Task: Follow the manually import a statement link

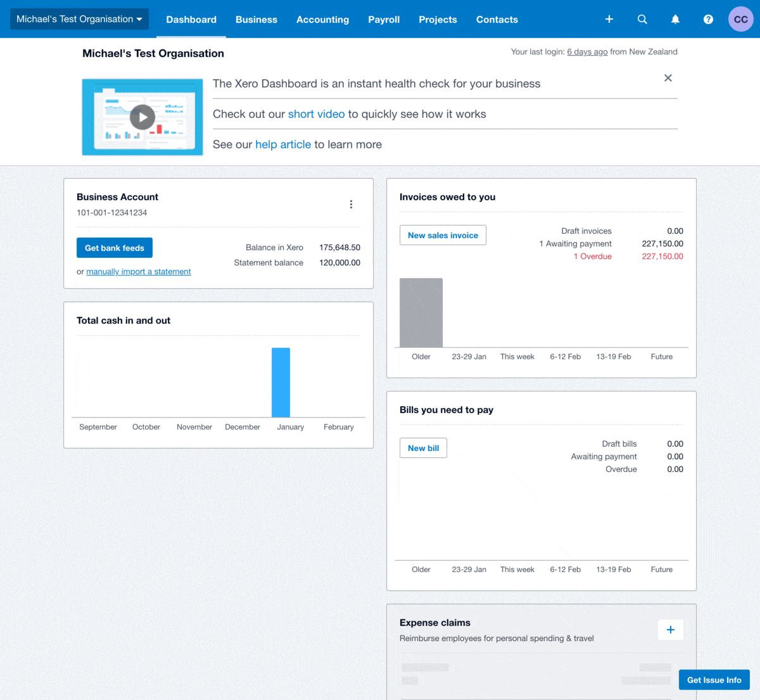Action: (x=139, y=272)
